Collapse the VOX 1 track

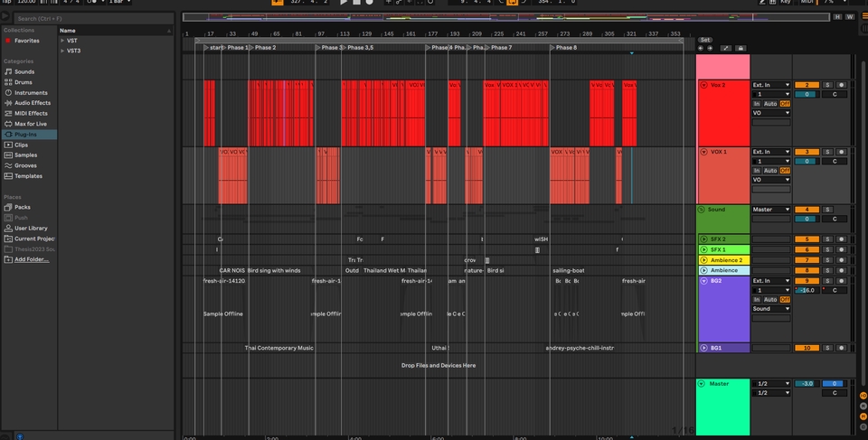[703, 152]
